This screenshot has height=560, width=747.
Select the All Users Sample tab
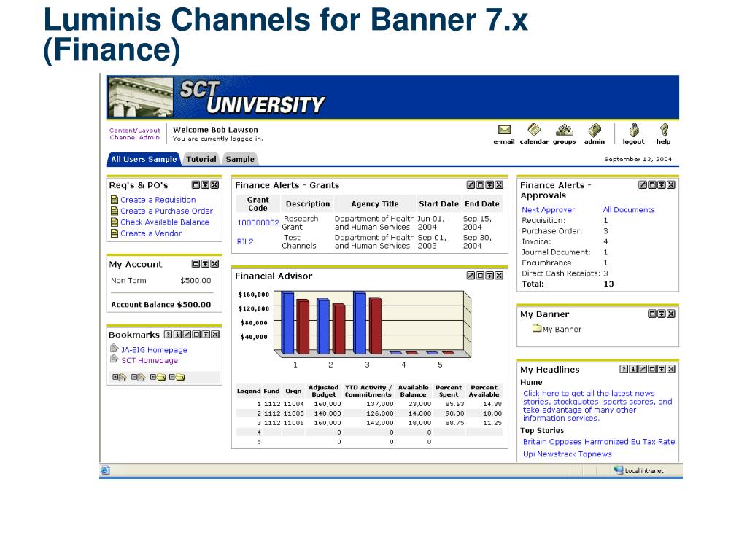pyautogui.click(x=144, y=159)
